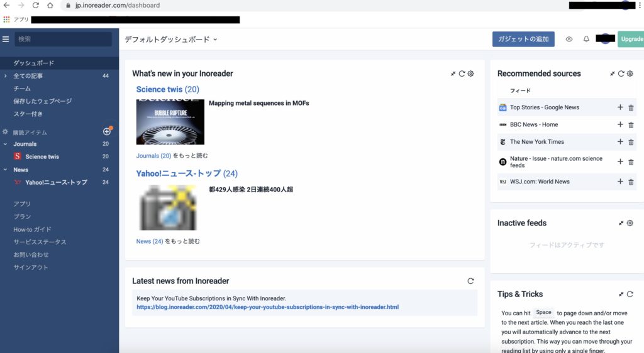Open チーム in sidebar
Screen dimensions: 644x353
coord(22,89)
